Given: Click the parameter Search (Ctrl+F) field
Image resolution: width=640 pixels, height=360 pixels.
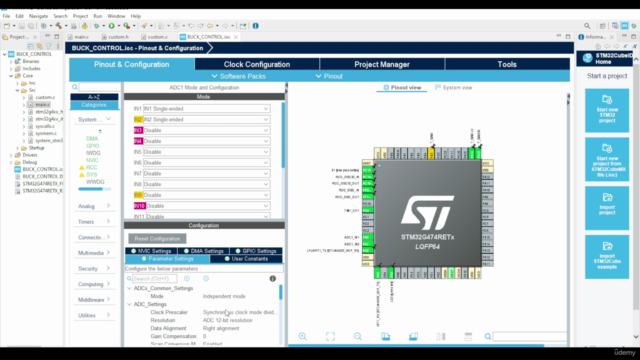Looking at the screenshot, I should pyautogui.click(x=154, y=278).
